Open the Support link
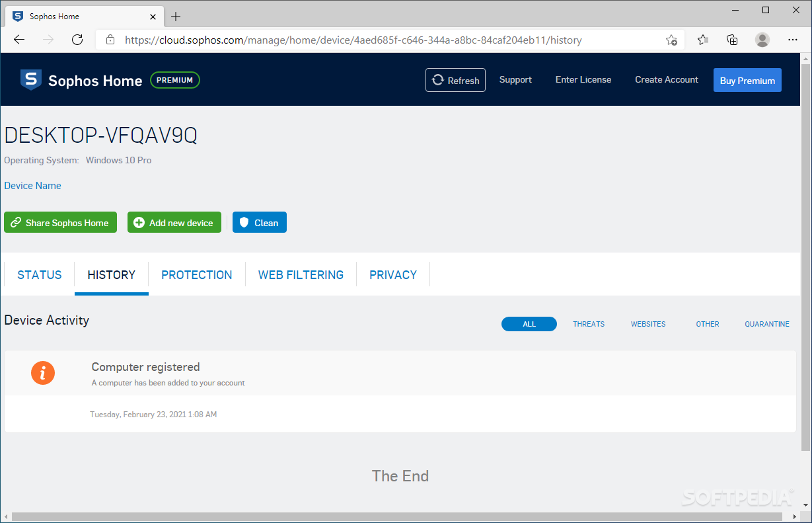The width and height of the screenshot is (812, 523). click(x=515, y=79)
